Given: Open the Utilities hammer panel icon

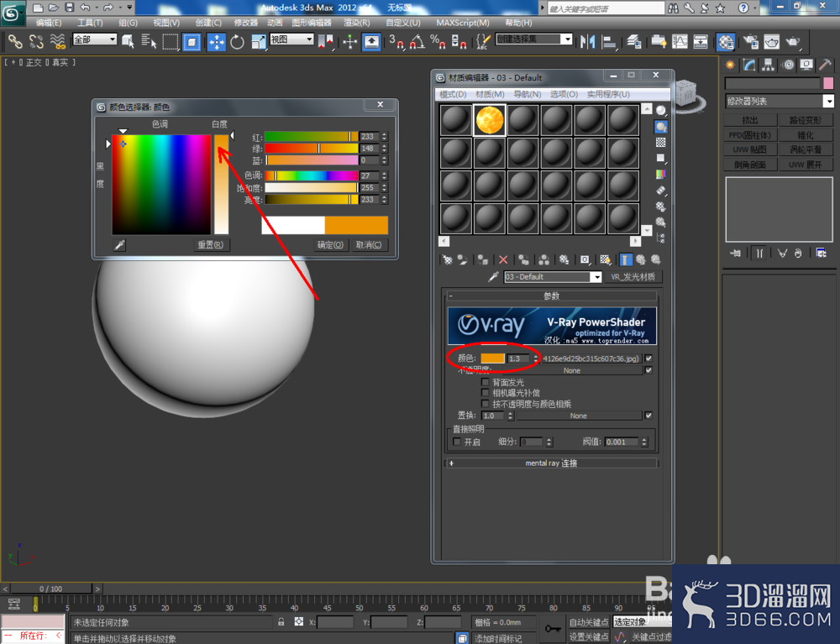Looking at the screenshot, I should [825, 65].
